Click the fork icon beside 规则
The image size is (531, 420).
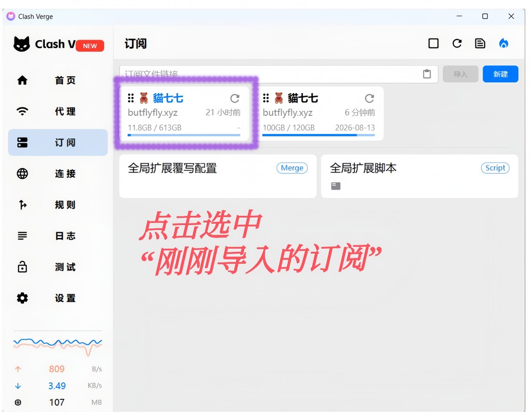click(x=22, y=204)
